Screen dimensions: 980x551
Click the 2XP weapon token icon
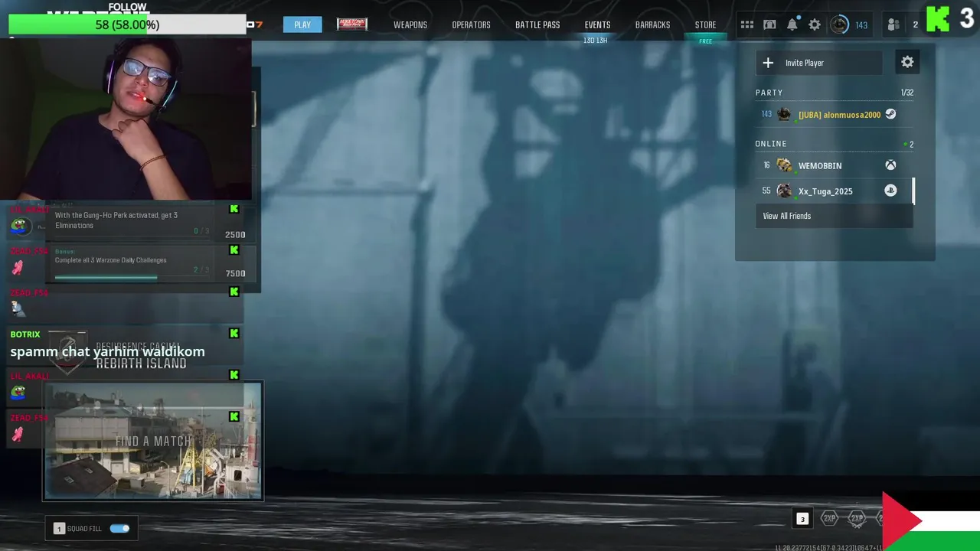coord(857,519)
